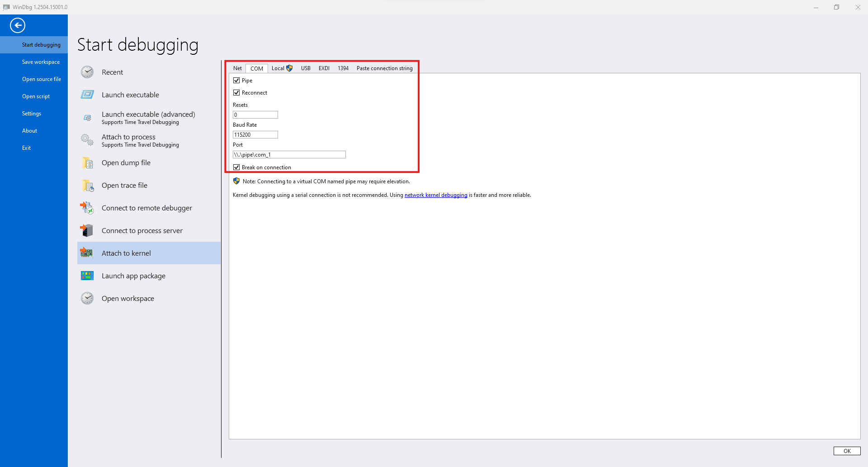The image size is (868, 467).
Task: Disable Break on connection checkbox
Action: pyautogui.click(x=236, y=167)
